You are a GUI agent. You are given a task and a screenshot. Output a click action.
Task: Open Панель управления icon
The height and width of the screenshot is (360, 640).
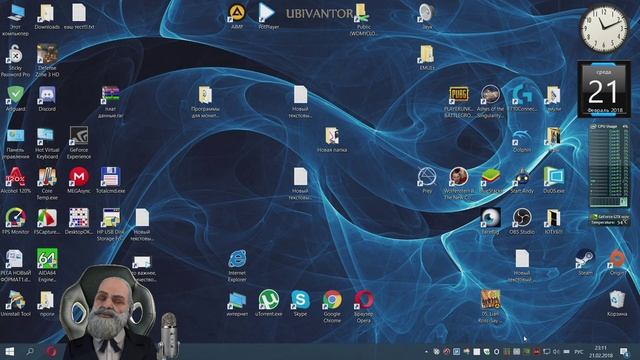tap(15, 142)
